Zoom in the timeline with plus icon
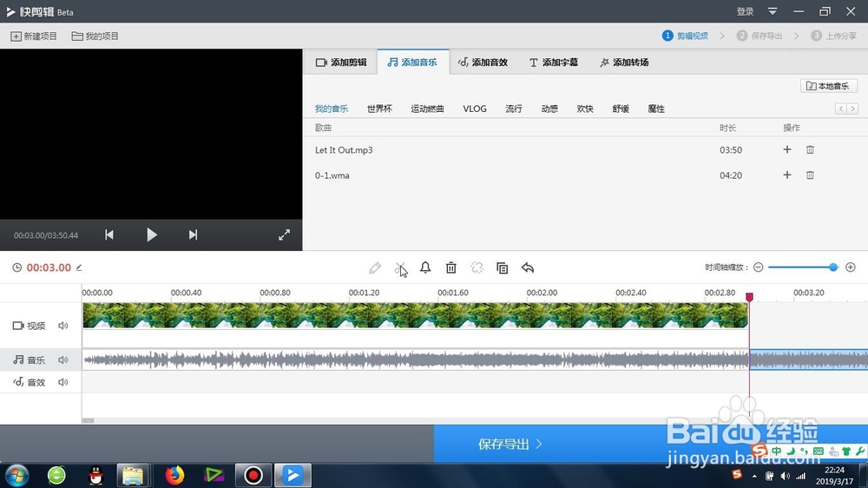This screenshot has width=868, height=488. click(851, 267)
